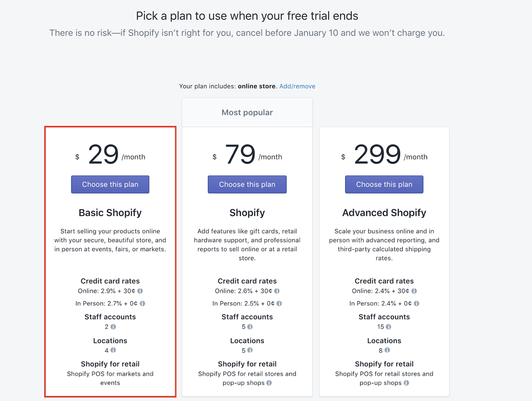Choose the $79 Shopify plan
532x401 pixels.
click(x=247, y=184)
